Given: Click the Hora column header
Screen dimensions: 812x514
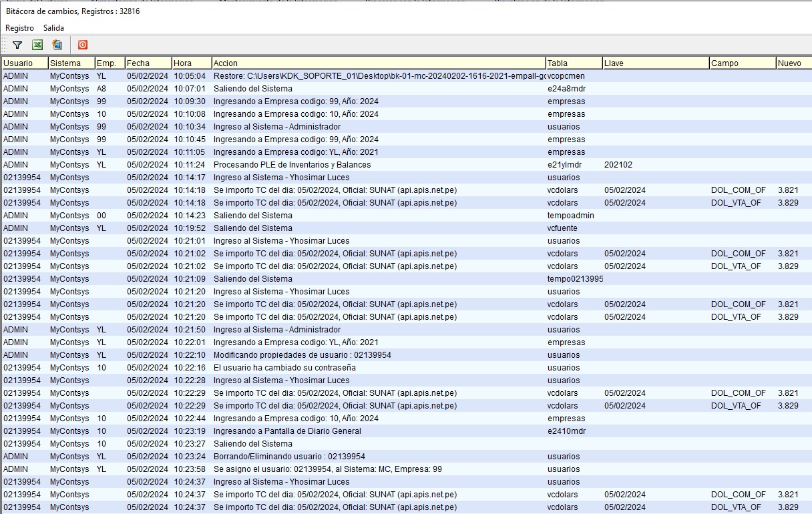Looking at the screenshot, I should (191, 63).
